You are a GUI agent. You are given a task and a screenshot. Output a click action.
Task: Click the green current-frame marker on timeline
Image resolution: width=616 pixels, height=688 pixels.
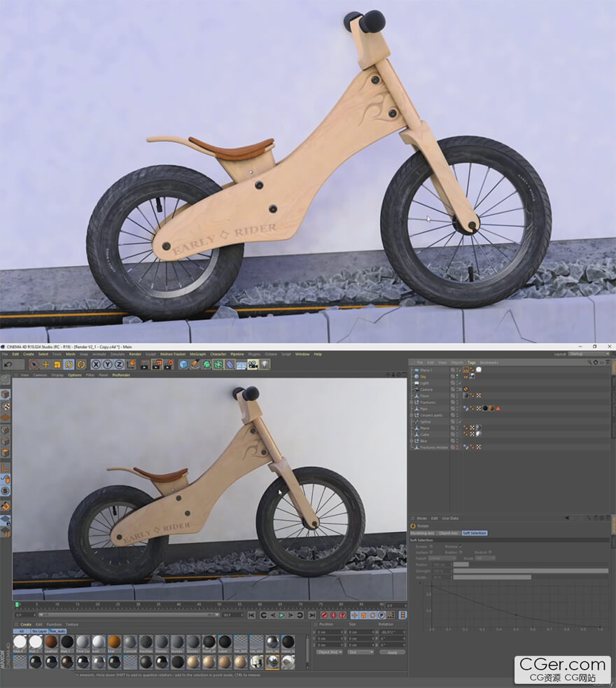pyautogui.click(x=17, y=605)
